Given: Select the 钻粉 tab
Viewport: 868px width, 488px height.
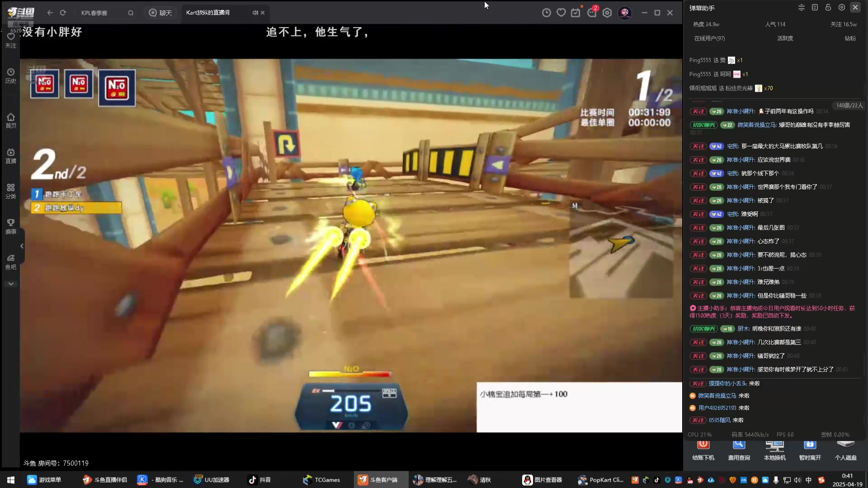Looking at the screenshot, I should pyautogui.click(x=850, y=38).
